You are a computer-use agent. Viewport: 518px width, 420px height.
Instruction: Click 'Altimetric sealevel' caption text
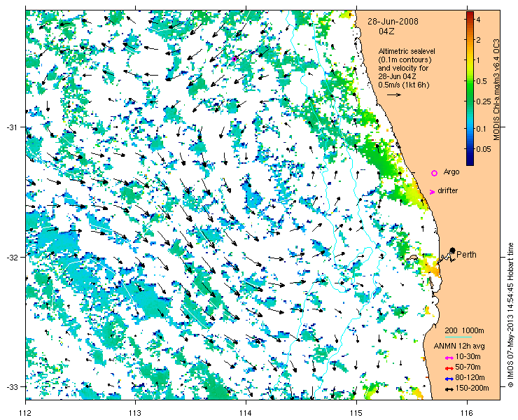[407, 52]
